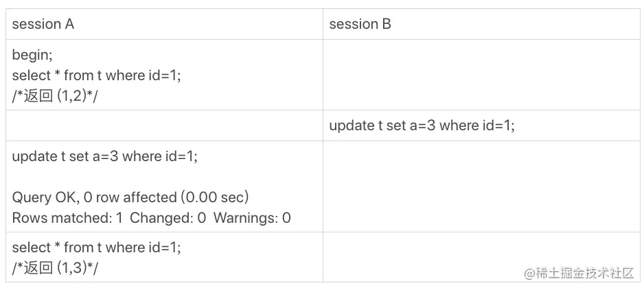
Task: Click empty session B cell beside begin;
Action: 481,75
